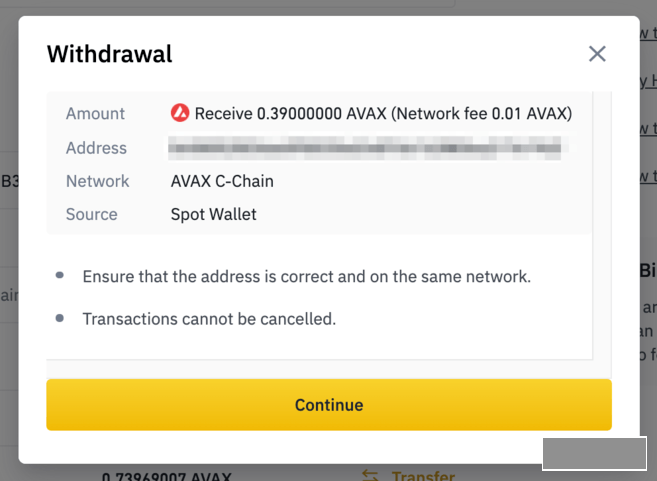The width and height of the screenshot is (657, 481).
Task: Click the Source field label
Action: tap(91, 214)
